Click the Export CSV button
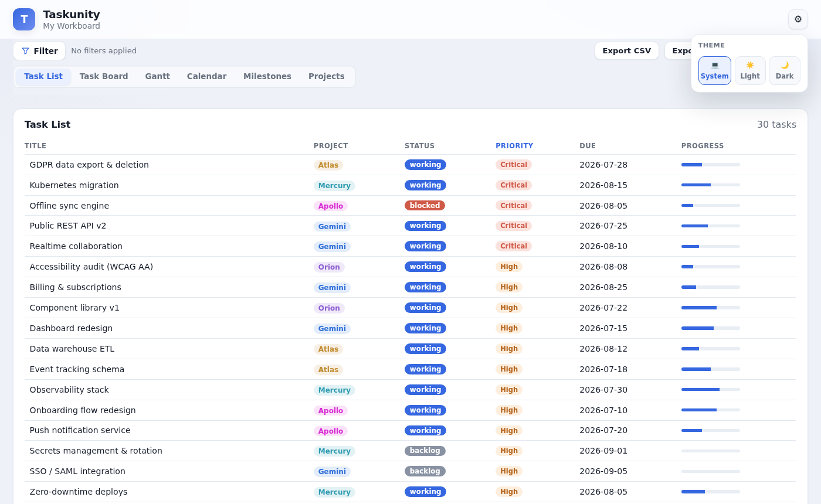Image resolution: width=821 pixels, height=504 pixels. coord(626,51)
